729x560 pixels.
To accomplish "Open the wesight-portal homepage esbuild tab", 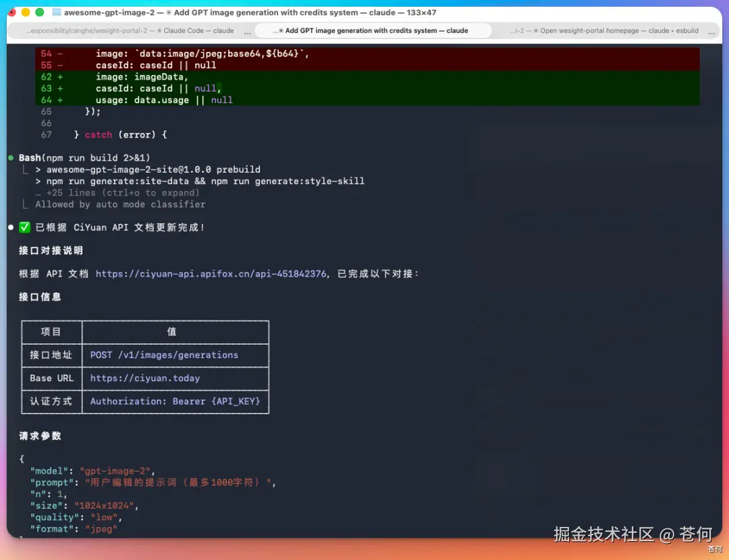I will pos(604,30).
